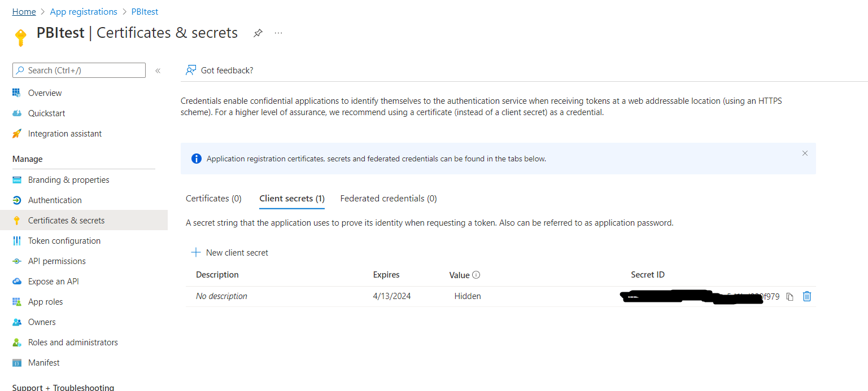This screenshot has height=391, width=868.
Task: Open the Authentication settings
Action: pos(54,200)
